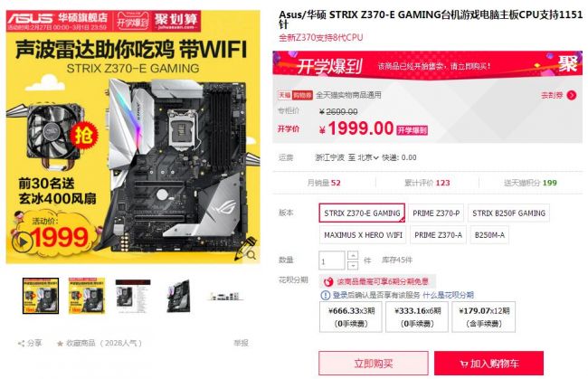Click the 月销量 52 sales tab
588x379 pixels.
324,183
